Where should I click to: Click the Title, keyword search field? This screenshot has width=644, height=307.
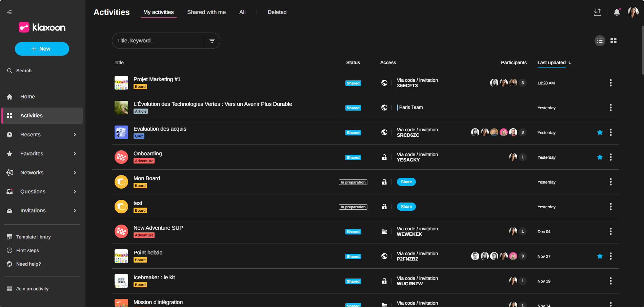[x=158, y=41]
